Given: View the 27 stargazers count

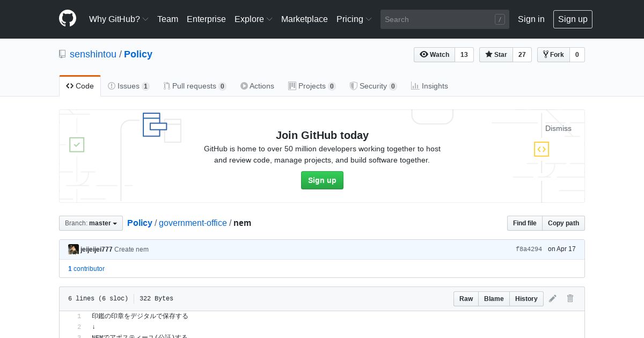Looking at the screenshot, I should 522,55.
